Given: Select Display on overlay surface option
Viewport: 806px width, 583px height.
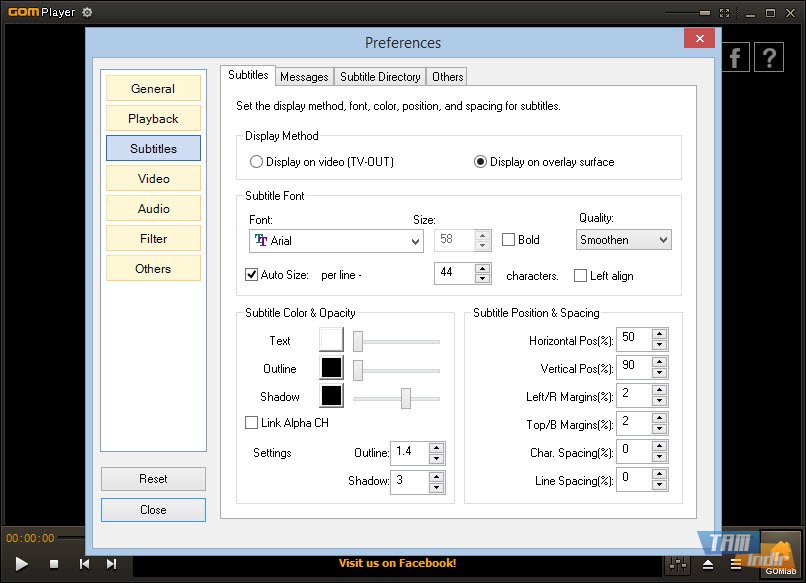Looking at the screenshot, I should tap(544, 162).
